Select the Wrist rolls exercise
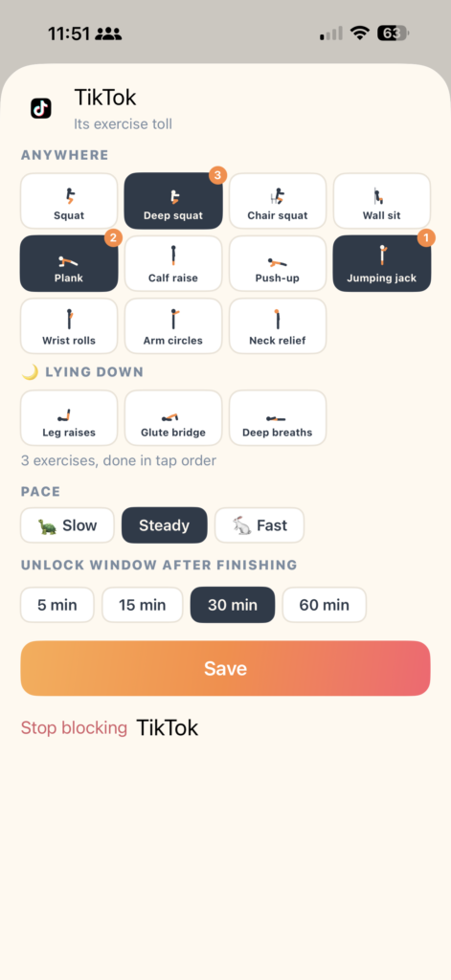Screen dimensions: 451x980 point(69,326)
